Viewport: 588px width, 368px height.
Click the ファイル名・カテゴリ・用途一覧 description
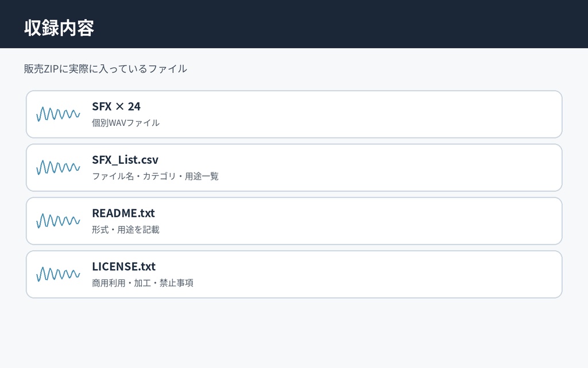(x=155, y=177)
